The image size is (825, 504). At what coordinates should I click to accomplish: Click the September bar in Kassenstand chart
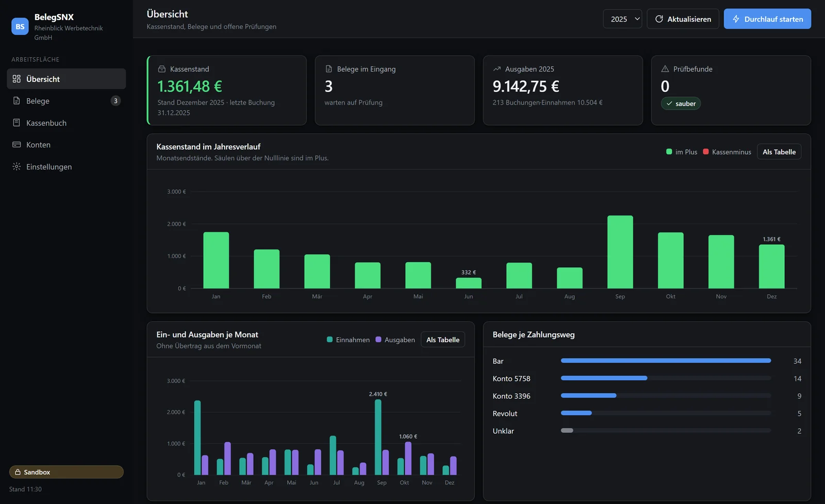620,252
